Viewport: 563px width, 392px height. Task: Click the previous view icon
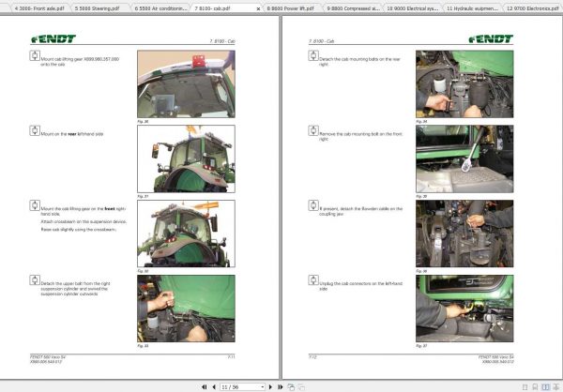[x=291, y=387]
